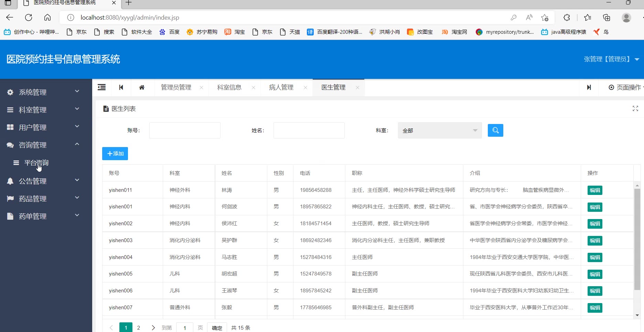Click the 医院预约挂号信息管理系统 header title
The image size is (644, 332).
(63, 59)
